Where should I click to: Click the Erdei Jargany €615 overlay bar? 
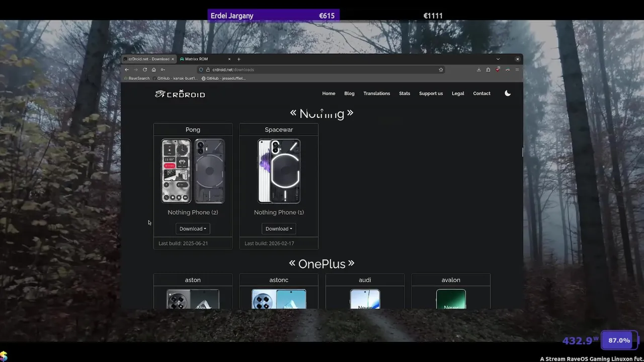click(x=274, y=16)
